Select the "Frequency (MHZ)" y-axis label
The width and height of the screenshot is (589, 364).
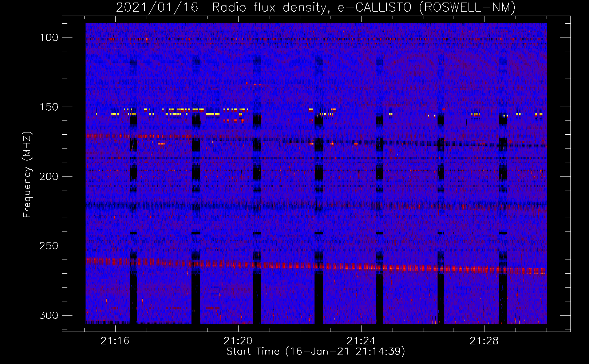click(x=27, y=175)
